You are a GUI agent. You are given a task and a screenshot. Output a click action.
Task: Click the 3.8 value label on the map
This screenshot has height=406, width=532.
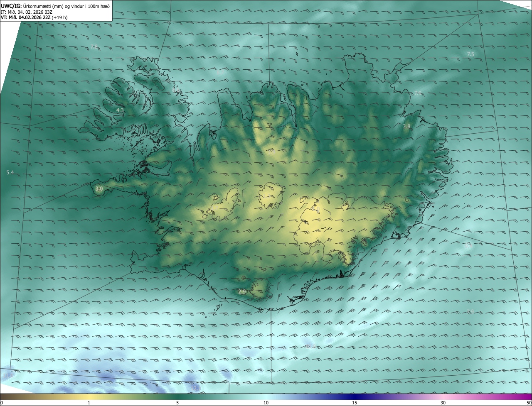click(407, 126)
